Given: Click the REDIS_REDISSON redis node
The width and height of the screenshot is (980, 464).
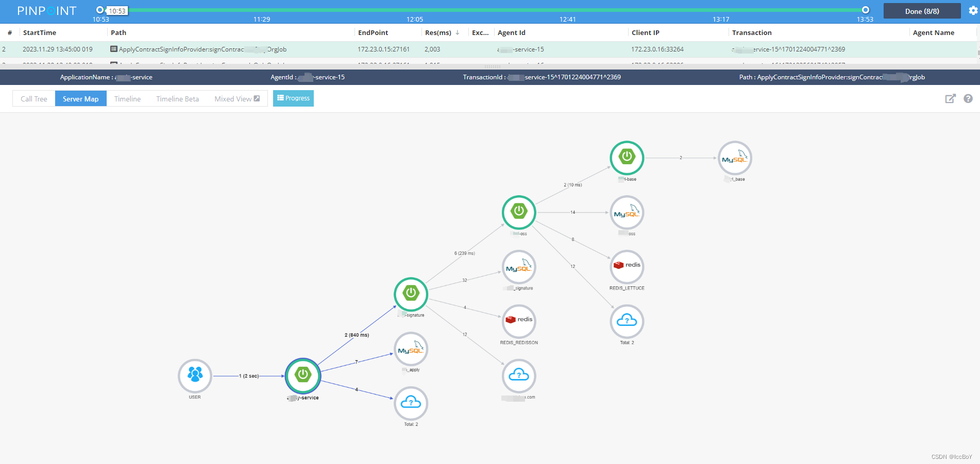Looking at the screenshot, I should point(519,321).
